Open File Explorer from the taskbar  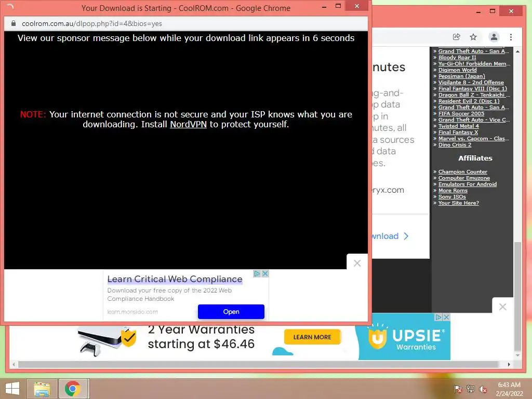(42, 389)
